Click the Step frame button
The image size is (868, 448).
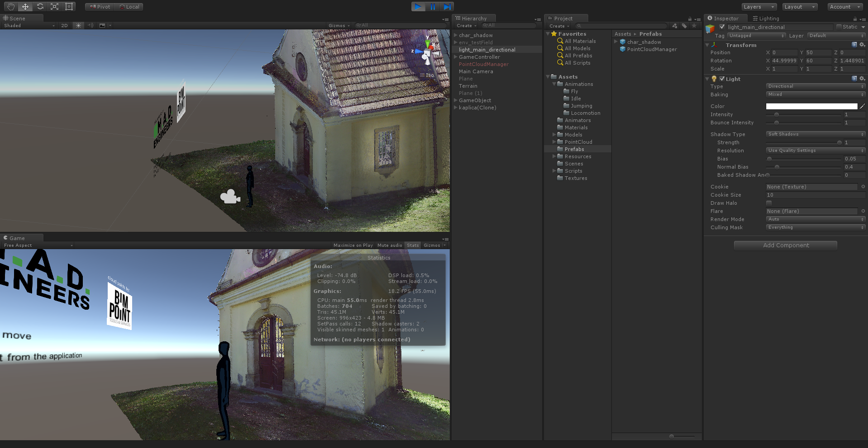447,7
